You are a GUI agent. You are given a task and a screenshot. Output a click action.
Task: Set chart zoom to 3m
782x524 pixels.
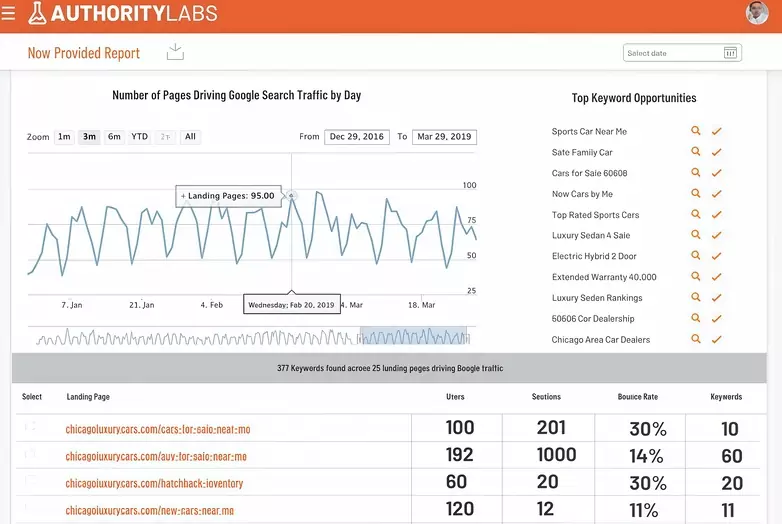[89, 137]
